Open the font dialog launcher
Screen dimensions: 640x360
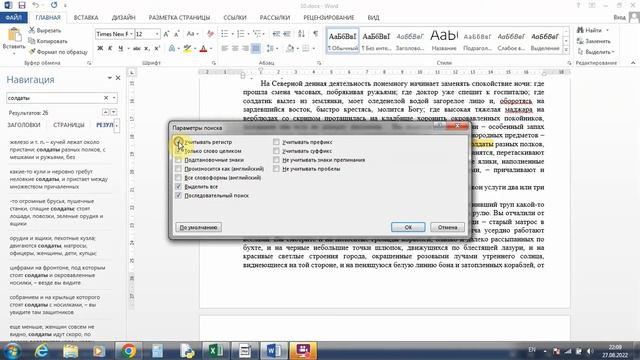click(213, 63)
